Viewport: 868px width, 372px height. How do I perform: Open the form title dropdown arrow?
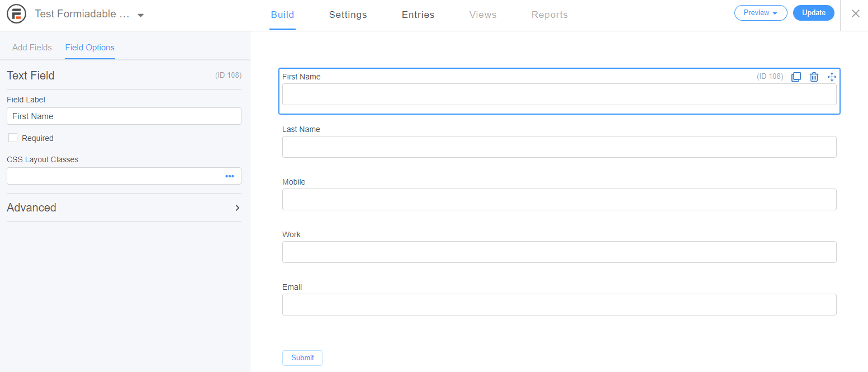141,15
